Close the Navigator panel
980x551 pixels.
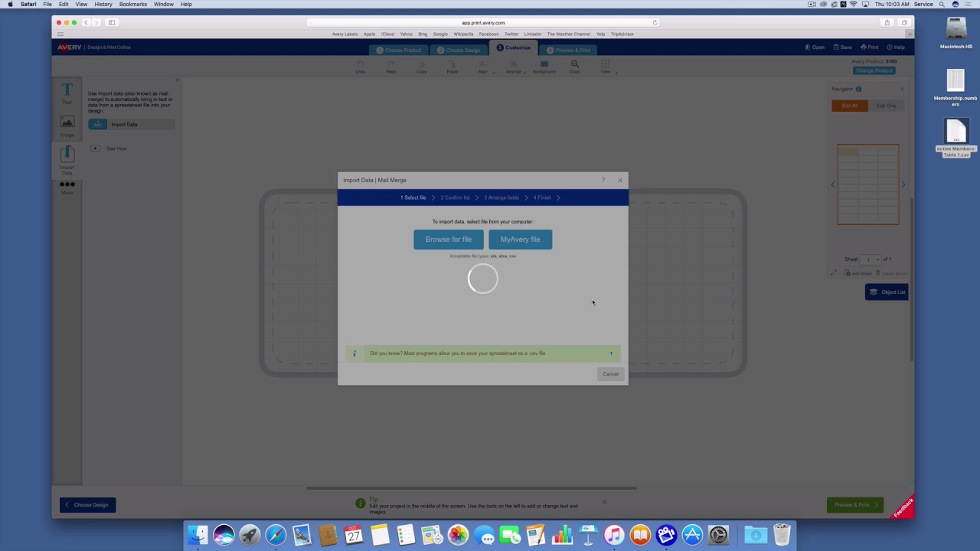[x=902, y=90]
